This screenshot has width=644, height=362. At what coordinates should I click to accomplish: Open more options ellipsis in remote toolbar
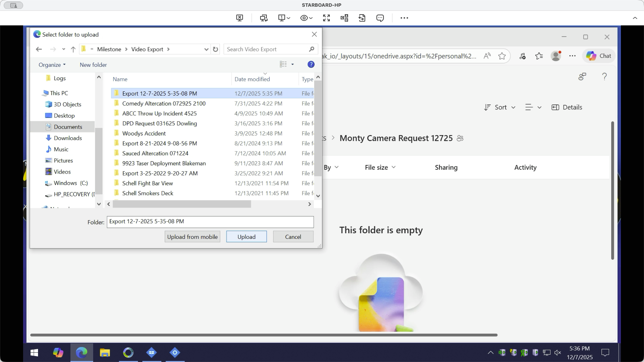[404, 18]
